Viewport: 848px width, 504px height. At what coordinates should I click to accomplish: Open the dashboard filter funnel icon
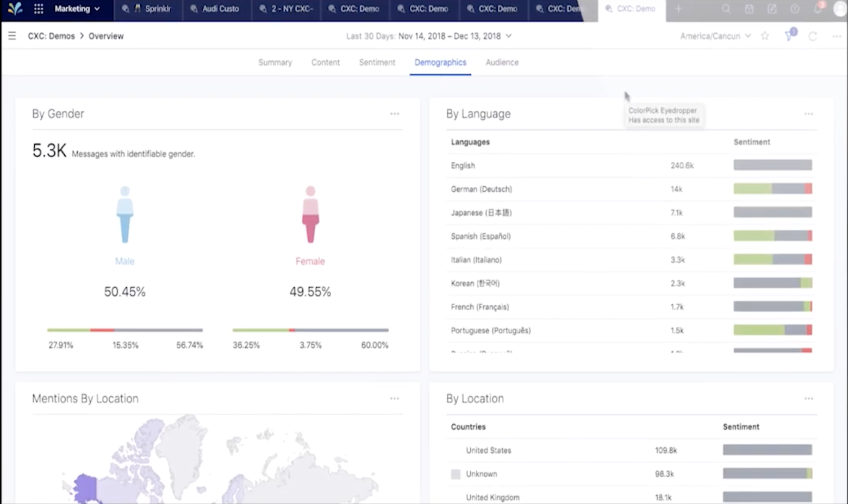pos(789,36)
